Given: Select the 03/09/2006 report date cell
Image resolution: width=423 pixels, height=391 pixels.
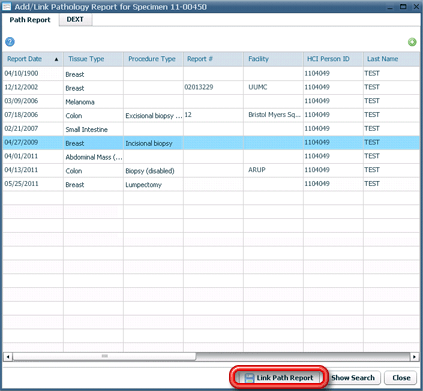Looking at the screenshot, I should click(x=33, y=101).
